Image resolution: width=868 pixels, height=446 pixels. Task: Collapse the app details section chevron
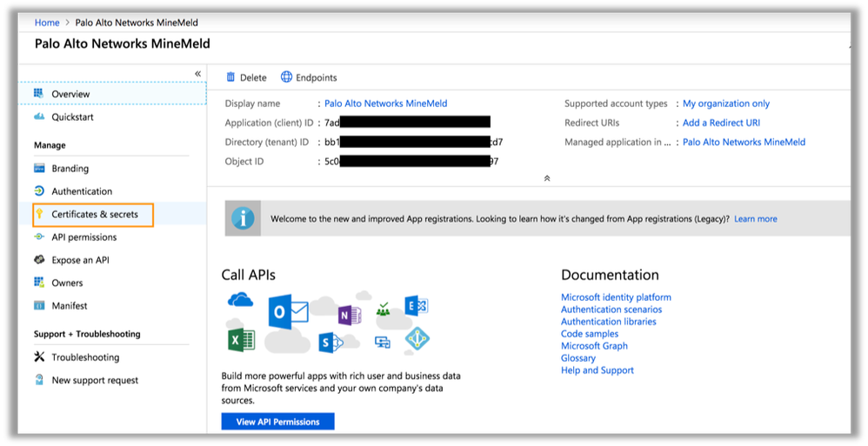point(546,178)
